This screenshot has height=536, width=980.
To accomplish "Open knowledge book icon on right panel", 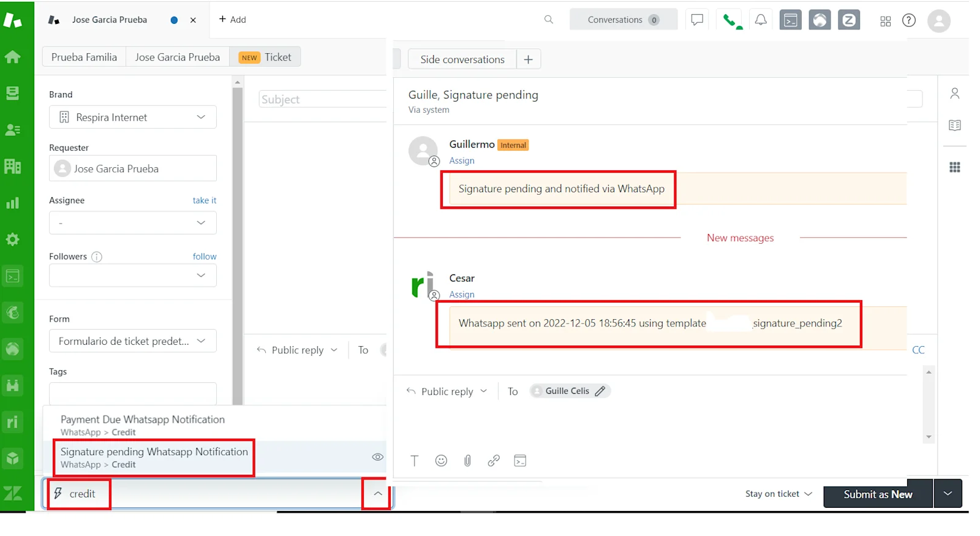I will [x=954, y=126].
